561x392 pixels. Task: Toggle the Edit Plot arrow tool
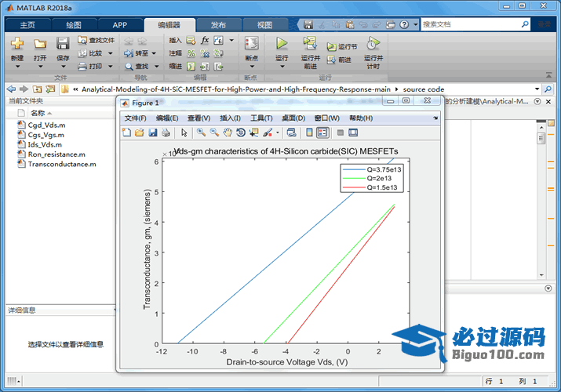[184, 132]
